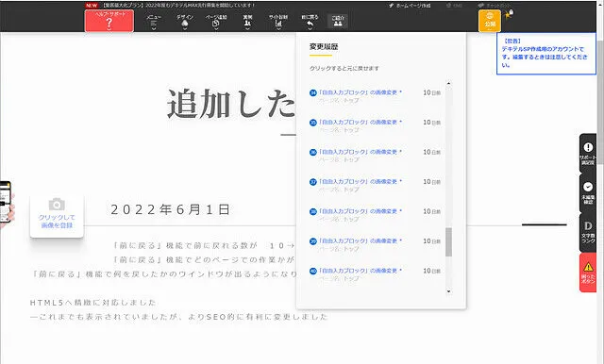The width and height of the screenshot is (604, 364).
Task: Click the red 困ったボタン warning button
Action: [588, 273]
